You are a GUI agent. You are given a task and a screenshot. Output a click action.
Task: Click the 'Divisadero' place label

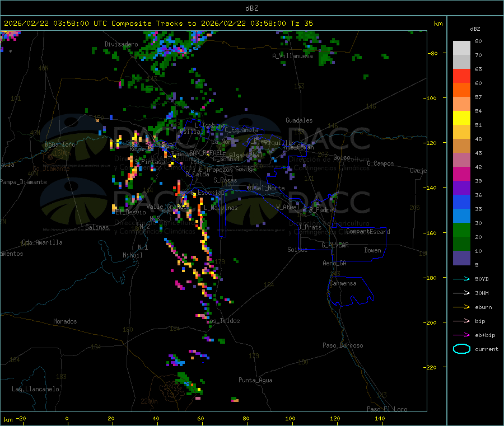click(121, 44)
